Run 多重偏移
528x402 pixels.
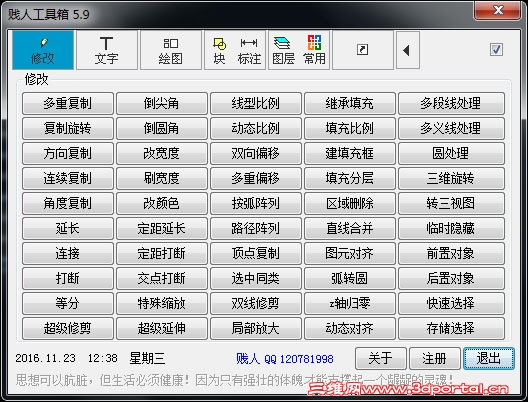pos(256,178)
